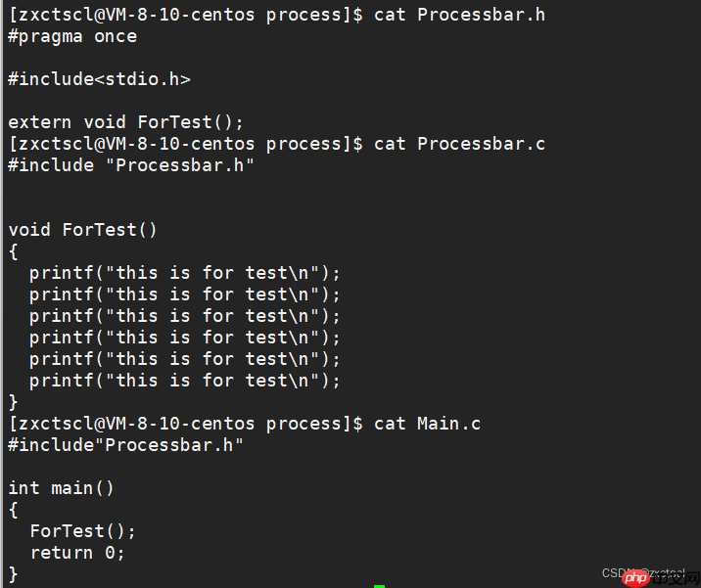Click the "#include<stdio.h>" line

coord(99,79)
